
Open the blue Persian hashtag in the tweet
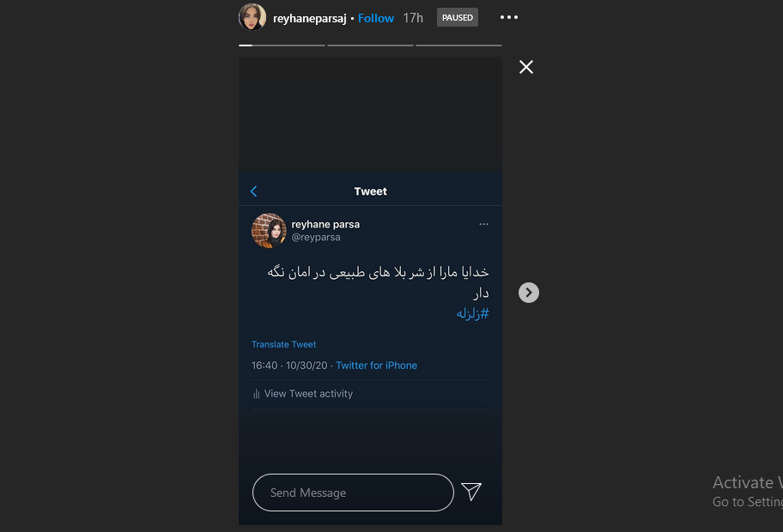(x=472, y=313)
